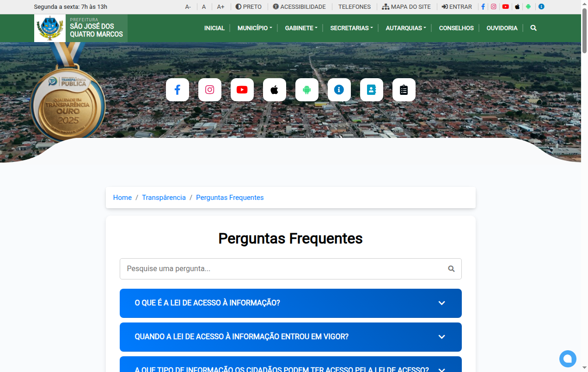Click the city coat of arms logo
588x372 pixels.
[50, 28]
